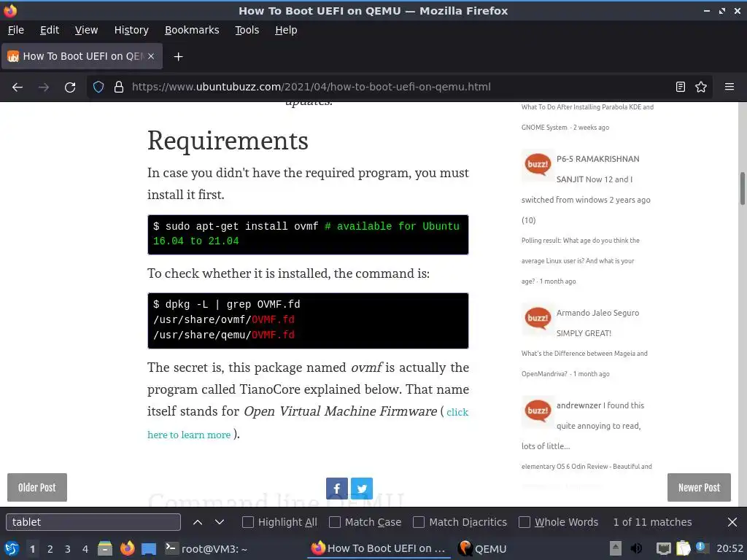Switch to virtual desktop 4
The width and height of the screenshot is (747, 560).
85,549
